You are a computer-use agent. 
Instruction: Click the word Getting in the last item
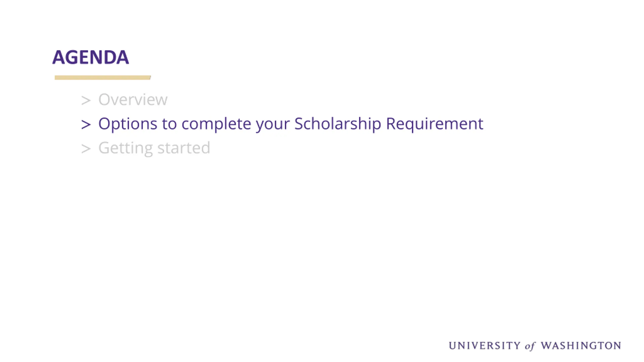click(126, 148)
